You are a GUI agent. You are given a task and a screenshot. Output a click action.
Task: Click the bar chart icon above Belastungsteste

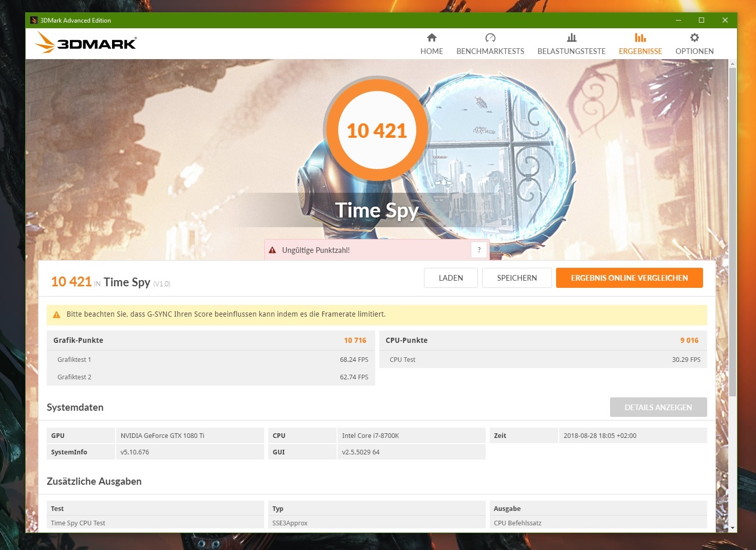pyautogui.click(x=571, y=38)
